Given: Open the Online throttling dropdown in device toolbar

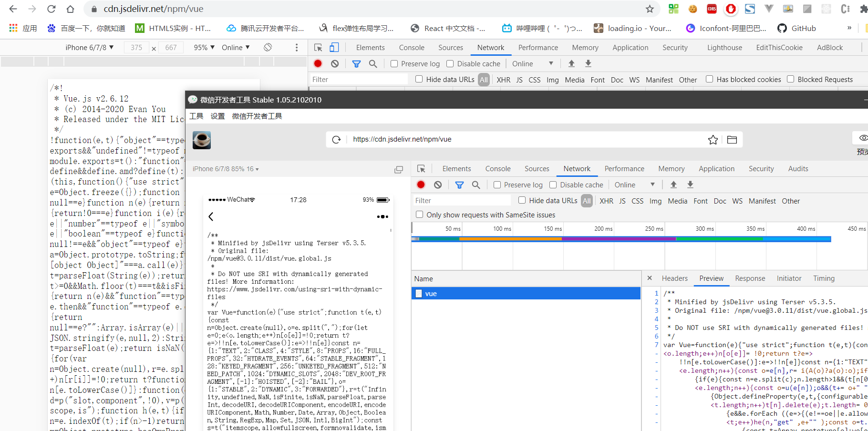Looking at the screenshot, I should [236, 47].
